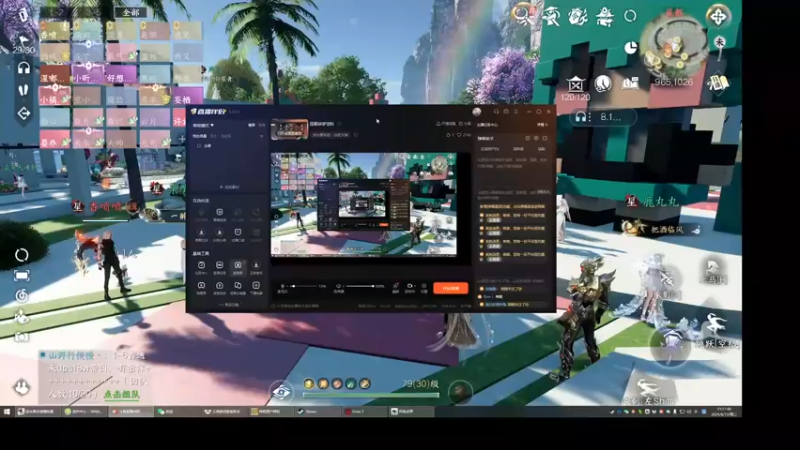800x450 pixels.
Task: Click third icon in second interactive tools row
Action: (238, 233)
